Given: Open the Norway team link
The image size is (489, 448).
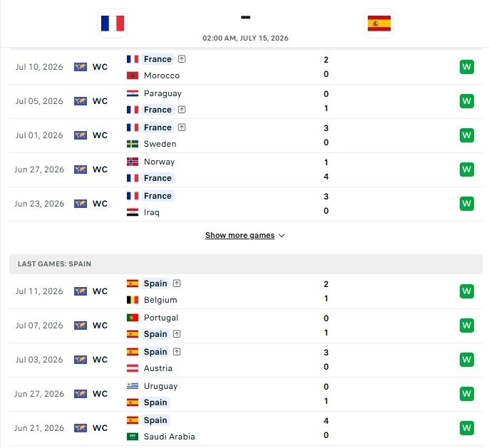Looking at the screenshot, I should point(159,162).
